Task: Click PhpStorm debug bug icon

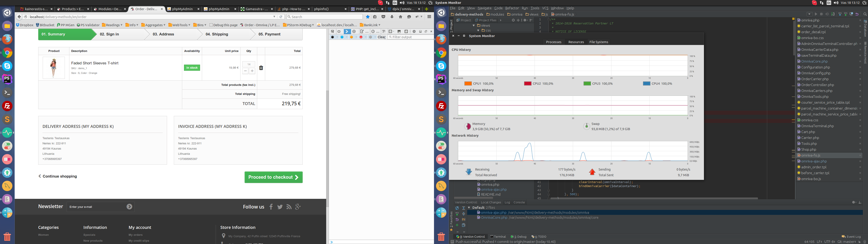Action: point(821,14)
